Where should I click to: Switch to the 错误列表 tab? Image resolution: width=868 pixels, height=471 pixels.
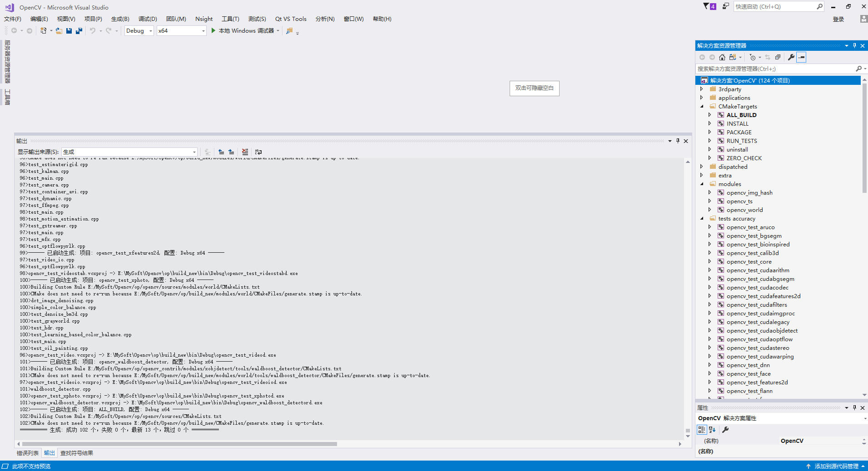point(28,453)
